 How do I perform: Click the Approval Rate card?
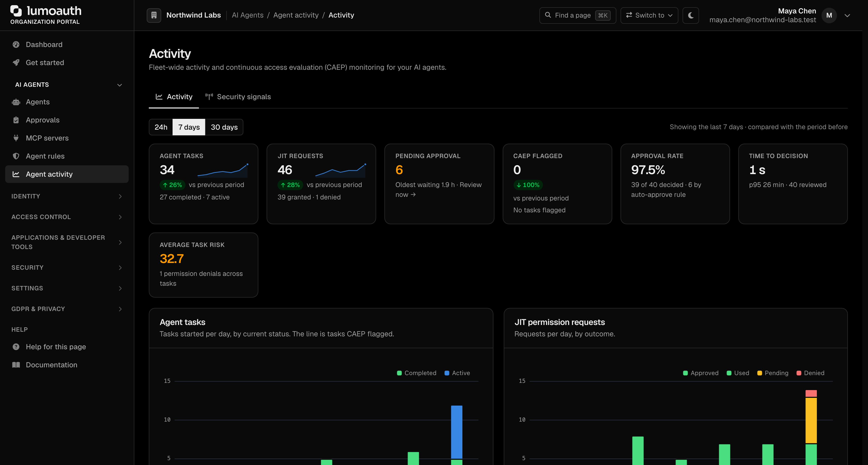coord(675,184)
